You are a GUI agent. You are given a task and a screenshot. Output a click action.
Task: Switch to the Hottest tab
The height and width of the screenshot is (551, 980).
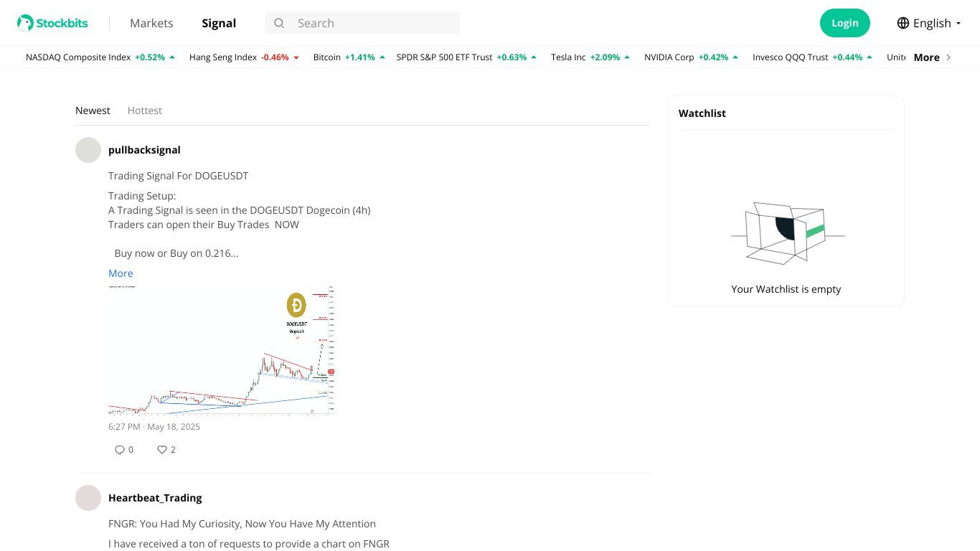(x=144, y=110)
